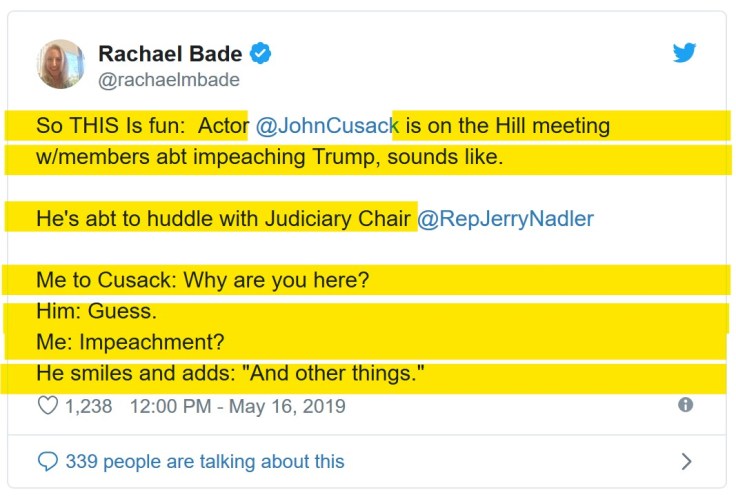Open "339 people are talking about this"
Screen dimensions: 736x499
tap(204, 461)
